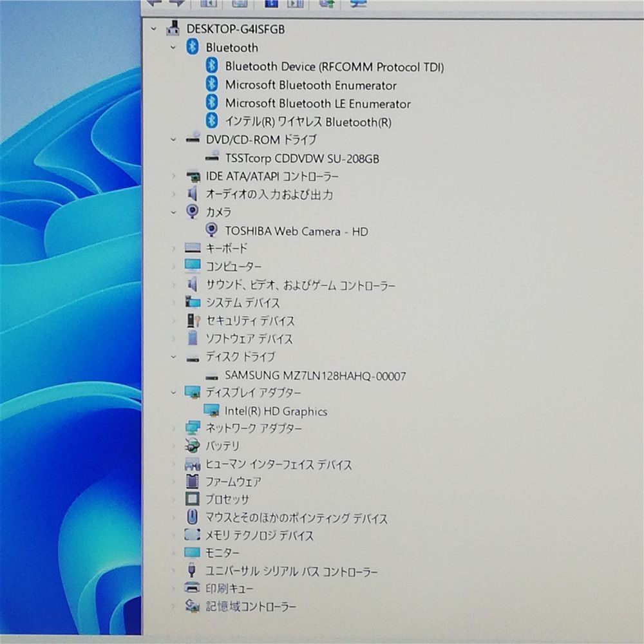Click the Microsoft Bluetooth Enumerator icon
Viewport: 644px width, 644px height.
click(211, 84)
